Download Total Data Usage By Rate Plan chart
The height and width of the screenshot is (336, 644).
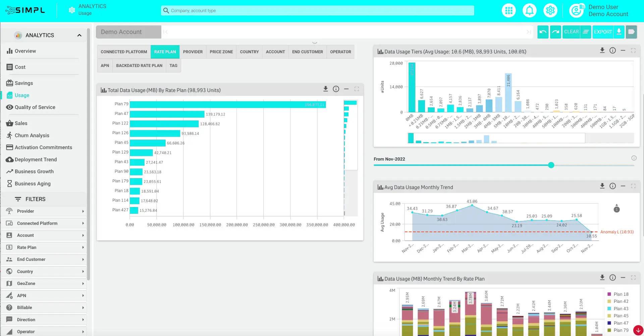click(325, 89)
